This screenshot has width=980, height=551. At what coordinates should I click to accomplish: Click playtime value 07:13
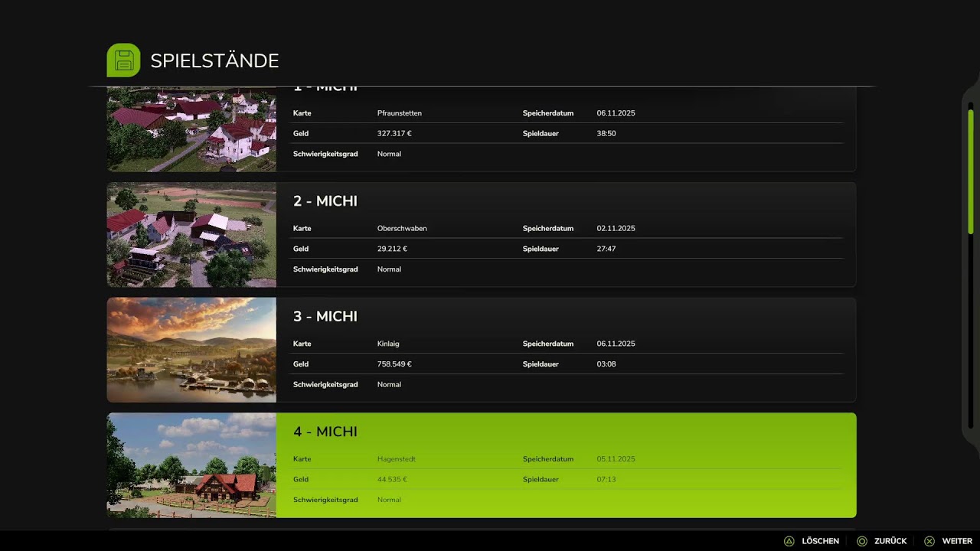(x=606, y=480)
